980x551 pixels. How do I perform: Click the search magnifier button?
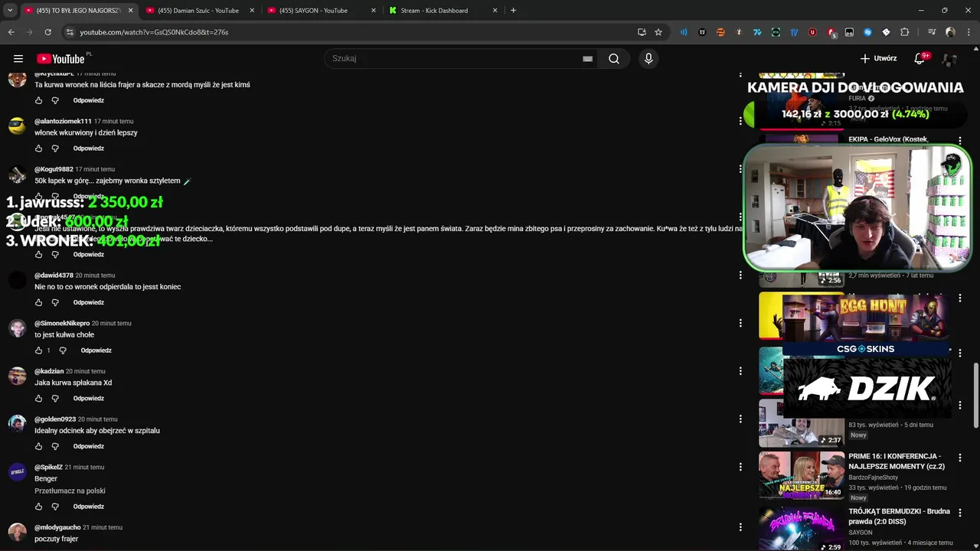[x=614, y=59]
